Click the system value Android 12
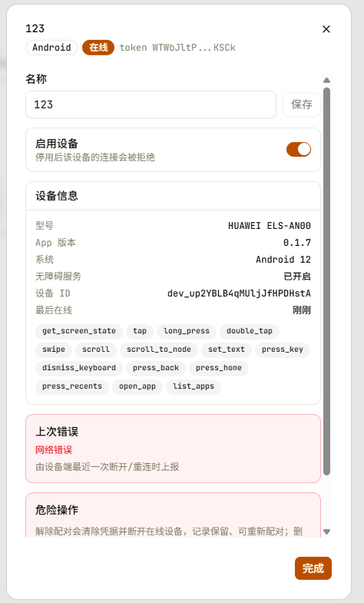 283,260
